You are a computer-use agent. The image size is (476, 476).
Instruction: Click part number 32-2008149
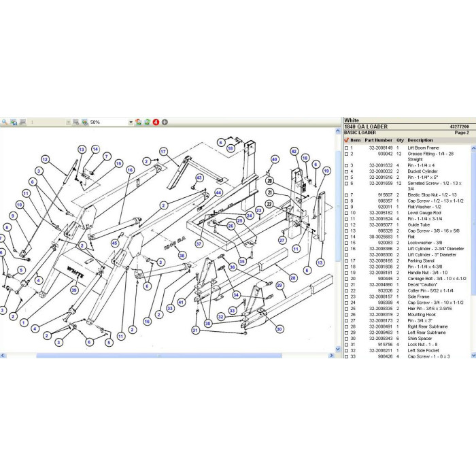click(381, 148)
